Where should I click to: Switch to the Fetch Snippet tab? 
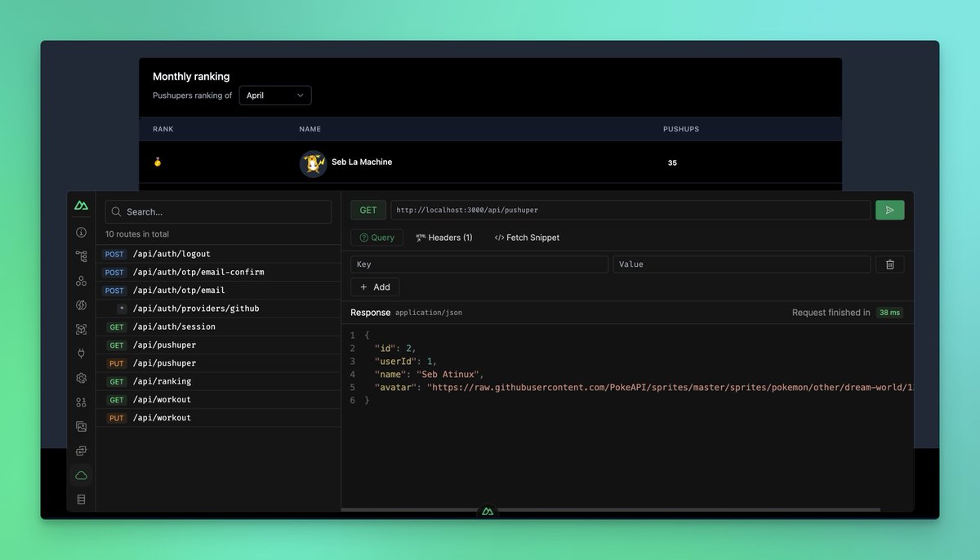pos(527,238)
